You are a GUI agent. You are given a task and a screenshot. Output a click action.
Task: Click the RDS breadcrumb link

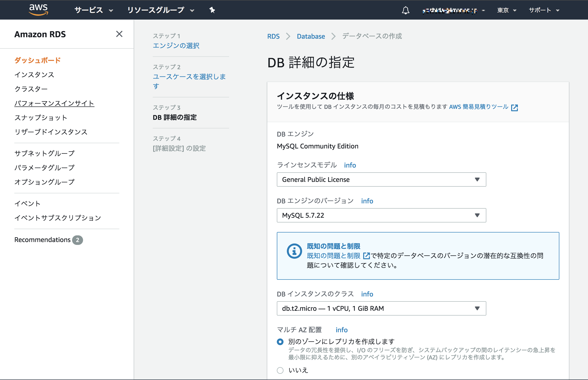273,36
